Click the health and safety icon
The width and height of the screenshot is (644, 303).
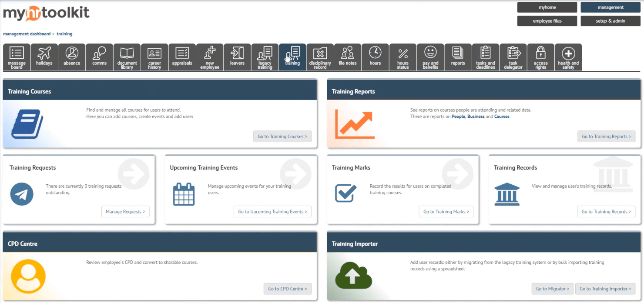(568, 57)
